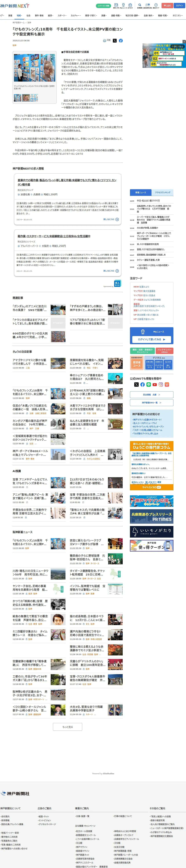This screenshot has width=186, height=868.
Task: Open the 事件・事故 navigation item
Action: 39,15
